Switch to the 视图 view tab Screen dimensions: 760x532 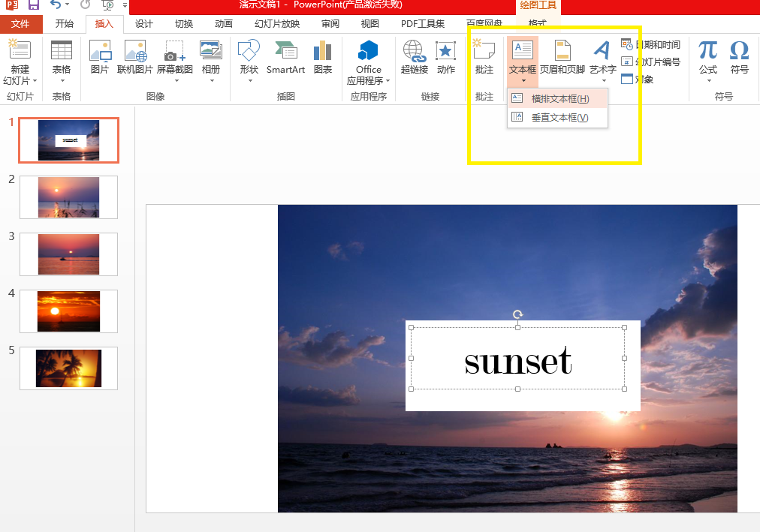coord(369,24)
